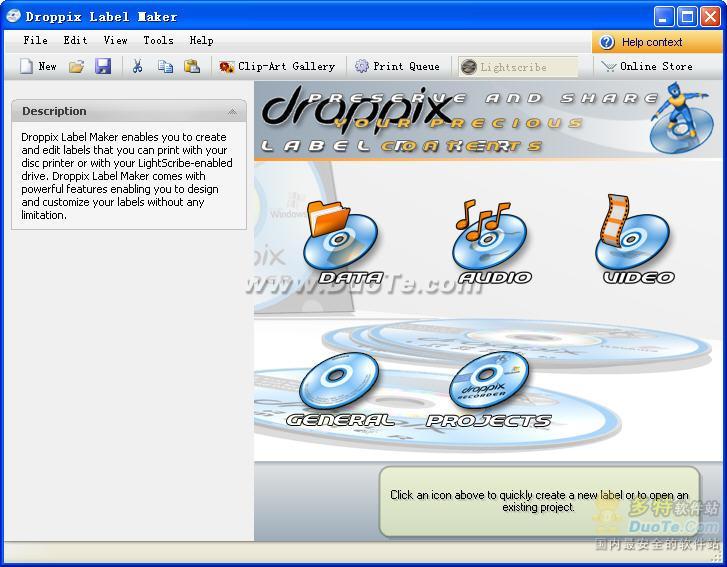Visit the Online Store
Screen dimensions: 727x567
646,67
